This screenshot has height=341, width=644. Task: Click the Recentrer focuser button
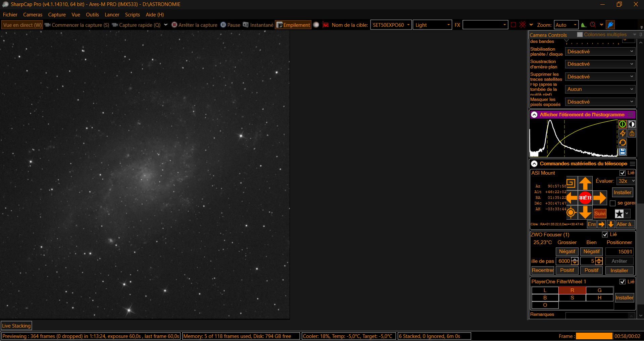543,270
